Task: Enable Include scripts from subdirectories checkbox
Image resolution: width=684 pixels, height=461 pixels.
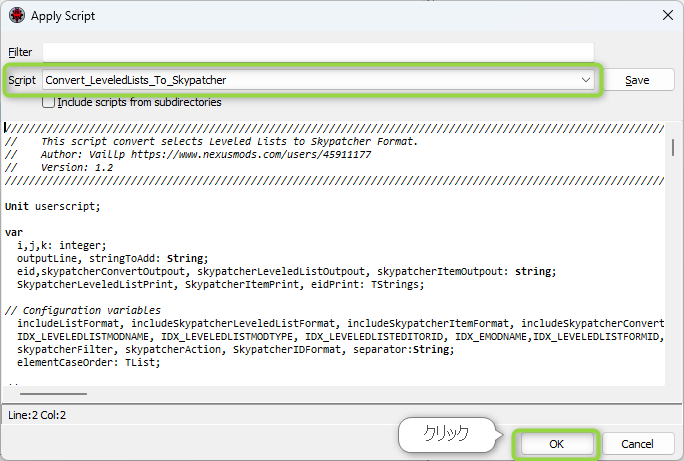Action: click(48, 102)
